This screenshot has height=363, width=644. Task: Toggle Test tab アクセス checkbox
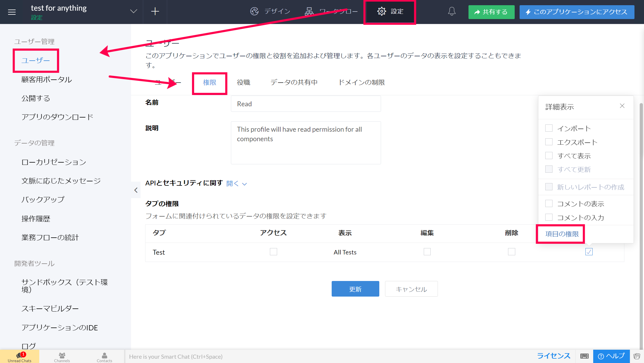(x=273, y=252)
